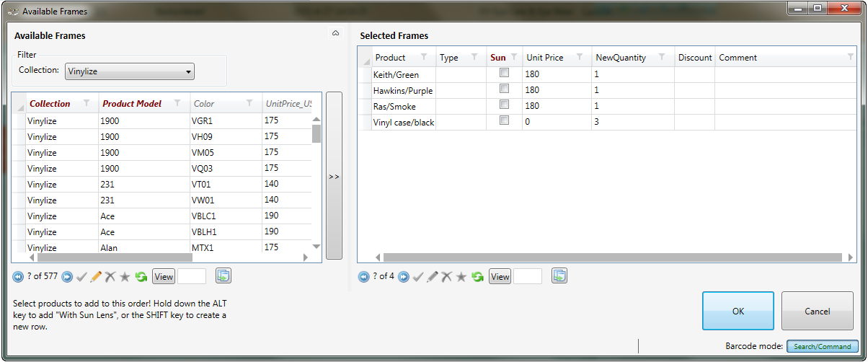Click the >> add to selected button
Viewport: 868px width, 362px height.
click(x=334, y=176)
